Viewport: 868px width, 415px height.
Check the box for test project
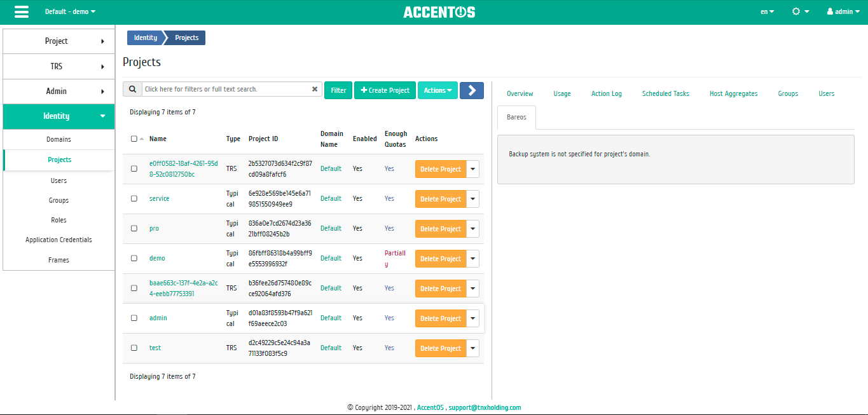[x=134, y=348]
